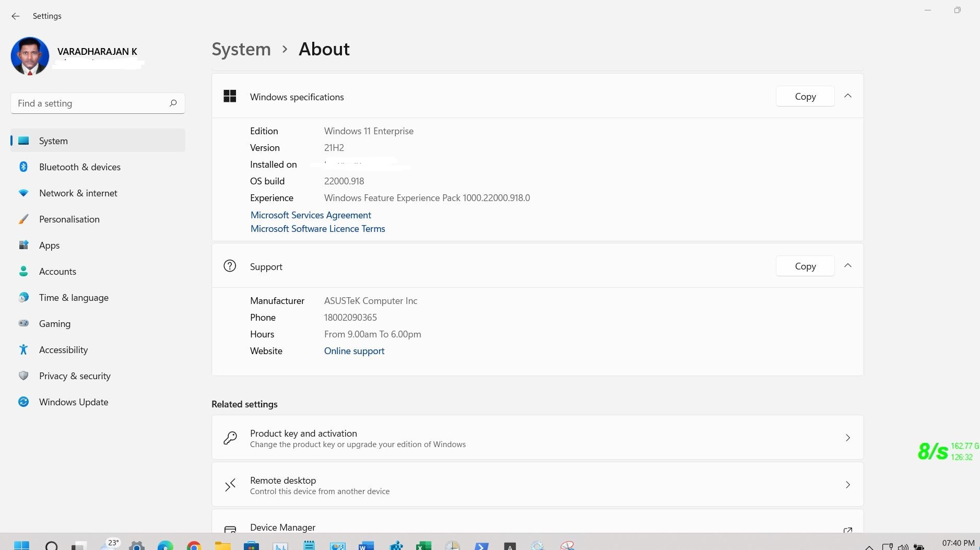
Task: Open Microsoft Edge from the taskbar
Action: [166, 546]
